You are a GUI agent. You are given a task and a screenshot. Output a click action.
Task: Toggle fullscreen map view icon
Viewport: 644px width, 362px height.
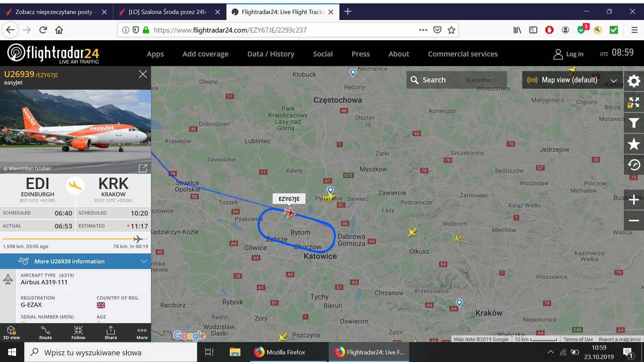tap(634, 102)
